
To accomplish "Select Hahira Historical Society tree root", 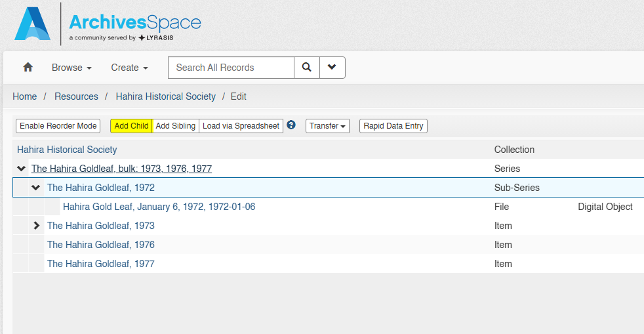I will point(67,150).
